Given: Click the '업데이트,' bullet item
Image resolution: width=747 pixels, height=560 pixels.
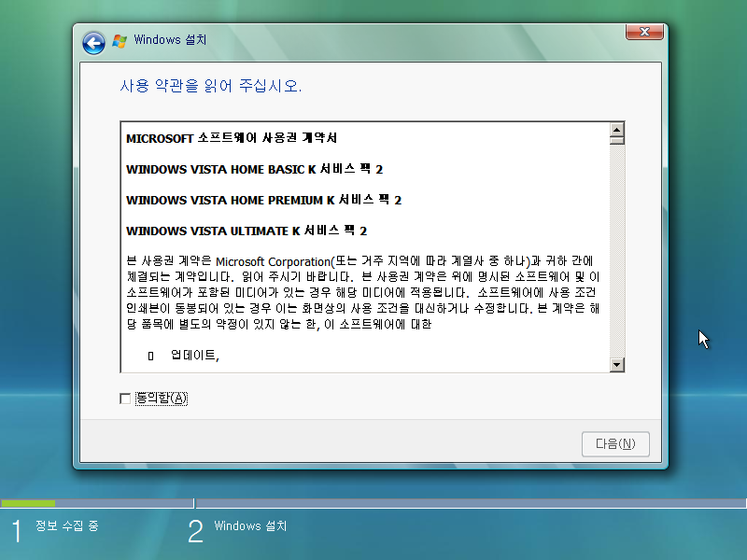Looking at the screenshot, I should [195, 356].
